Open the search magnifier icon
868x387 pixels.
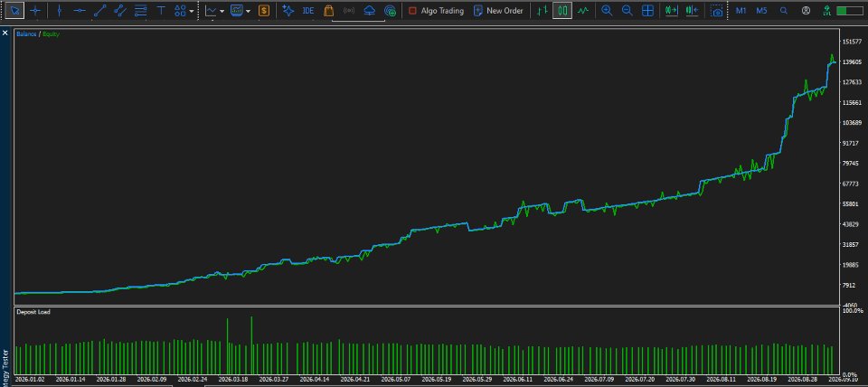[x=783, y=11]
